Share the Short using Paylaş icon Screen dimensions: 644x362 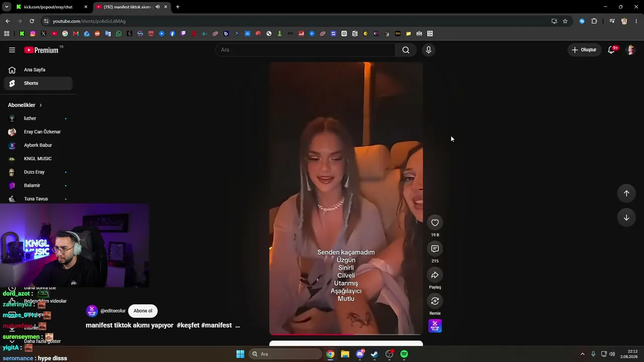tap(435, 275)
